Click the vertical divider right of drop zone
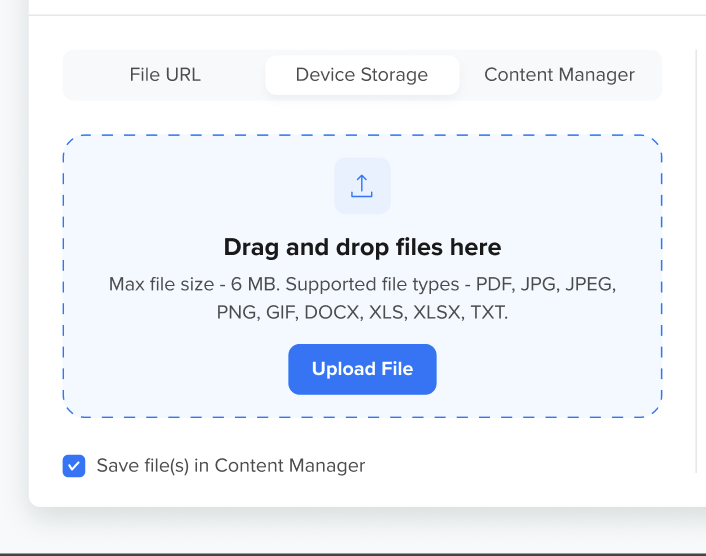The image size is (706, 556). point(696,260)
